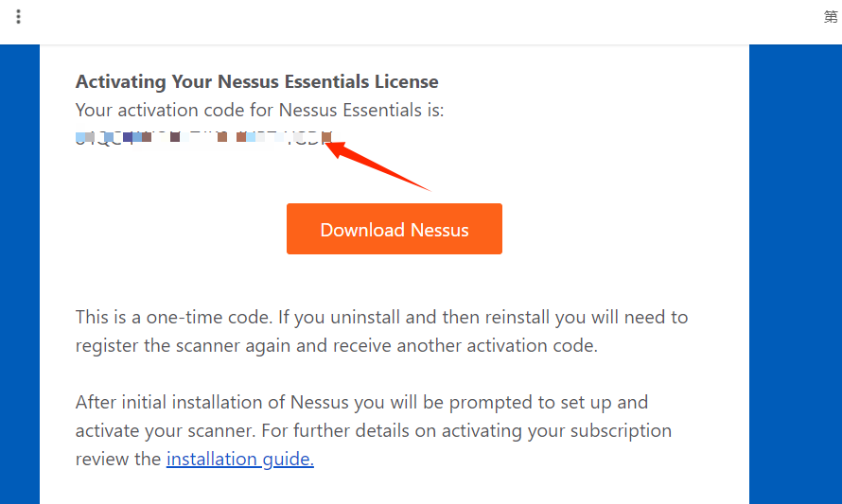Click the "第" character at top right
The height and width of the screenshot is (504, 842).
click(x=831, y=17)
